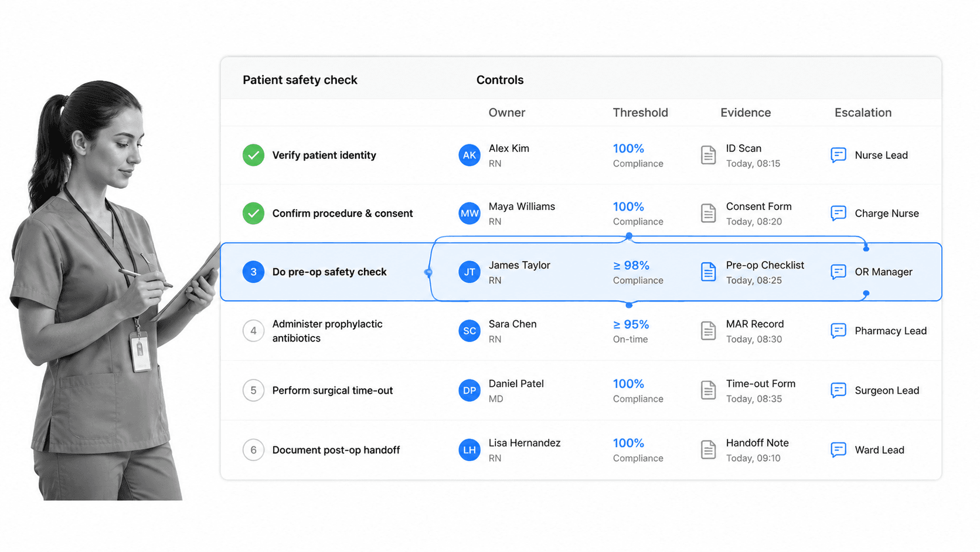Click the ID Scan document icon

tap(708, 155)
